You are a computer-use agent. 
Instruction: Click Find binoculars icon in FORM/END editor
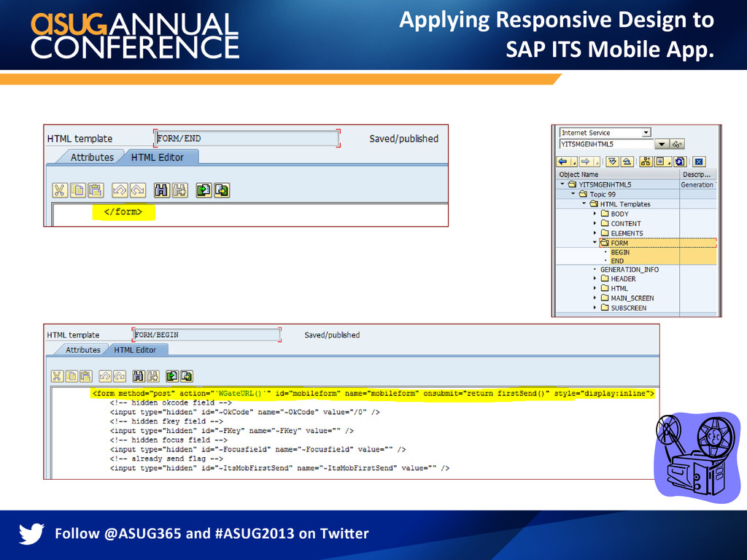(x=161, y=190)
